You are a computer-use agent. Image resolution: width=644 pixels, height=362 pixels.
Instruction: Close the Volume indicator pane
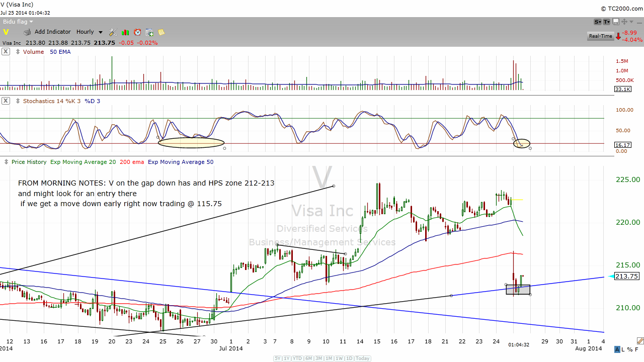pos(6,52)
